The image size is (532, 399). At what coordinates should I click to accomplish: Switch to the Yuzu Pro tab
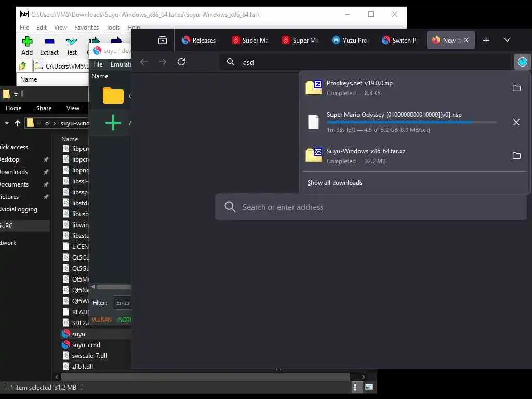coord(350,40)
